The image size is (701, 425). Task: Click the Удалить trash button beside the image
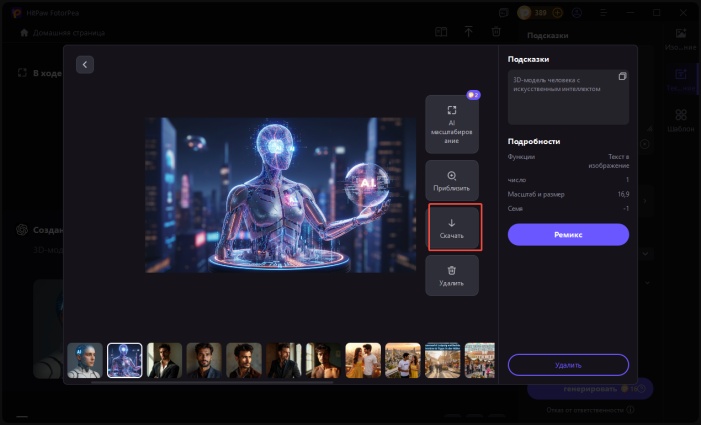[x=451, y=275]
